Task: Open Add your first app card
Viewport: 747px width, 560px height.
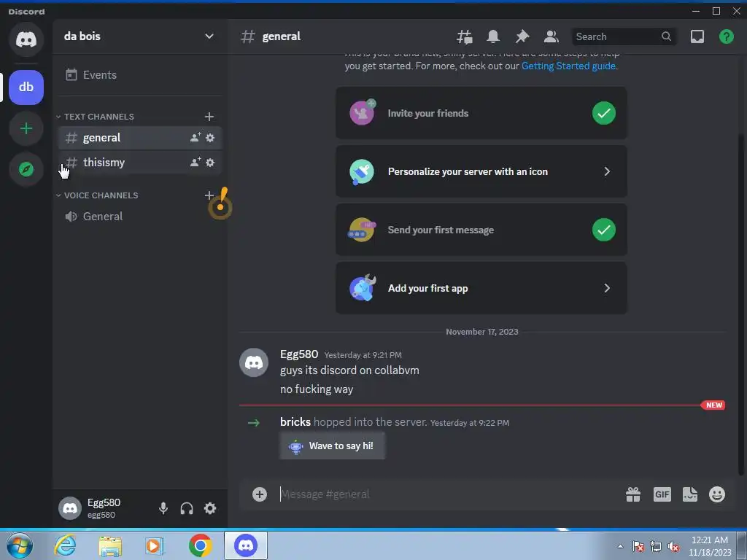Action: (481, 288)
